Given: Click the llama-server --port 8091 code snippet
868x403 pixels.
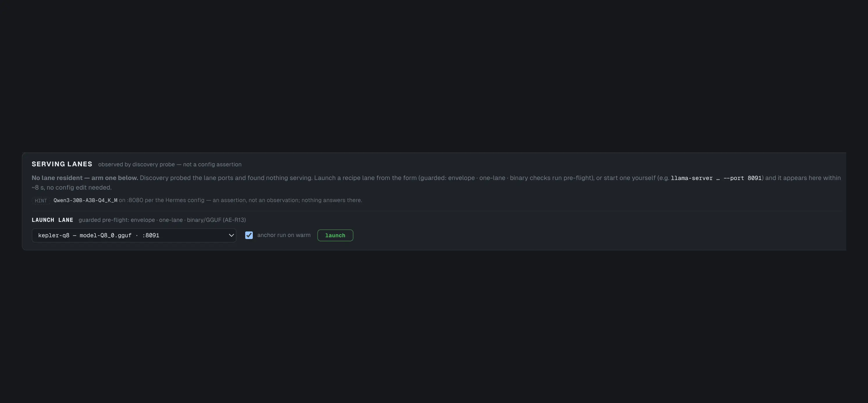Looking at the screenshot, I should [716, 178].
